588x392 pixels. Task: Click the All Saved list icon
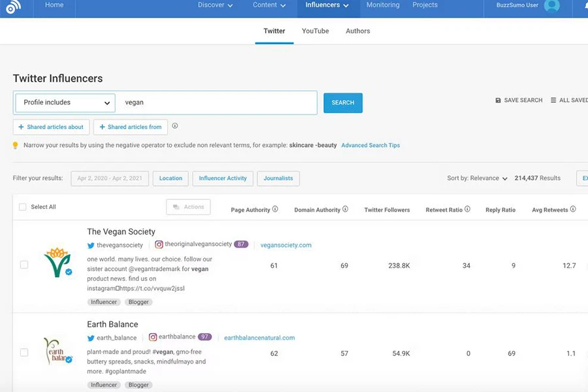click(x=553, y=100)
